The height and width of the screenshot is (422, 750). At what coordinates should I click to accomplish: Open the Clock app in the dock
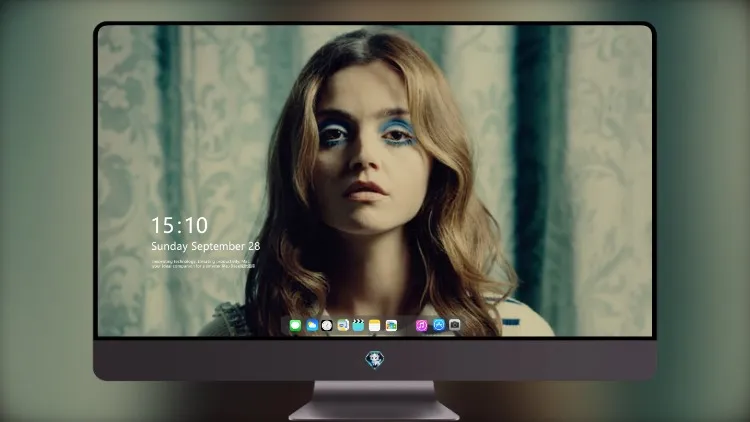click(327, 325)
